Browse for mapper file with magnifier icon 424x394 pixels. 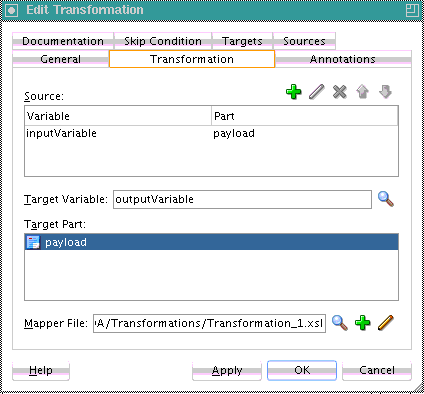click(x=340, y=323)
